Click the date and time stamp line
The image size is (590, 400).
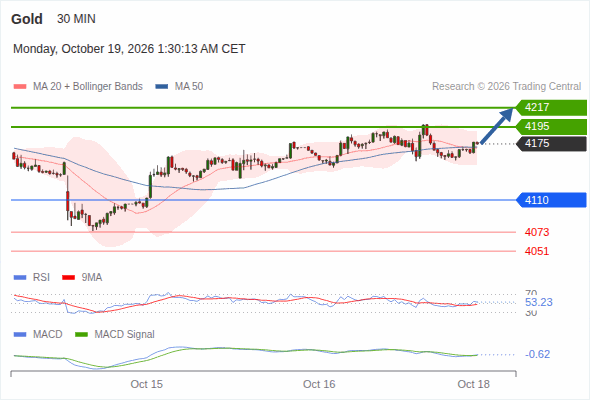point(129,49)
